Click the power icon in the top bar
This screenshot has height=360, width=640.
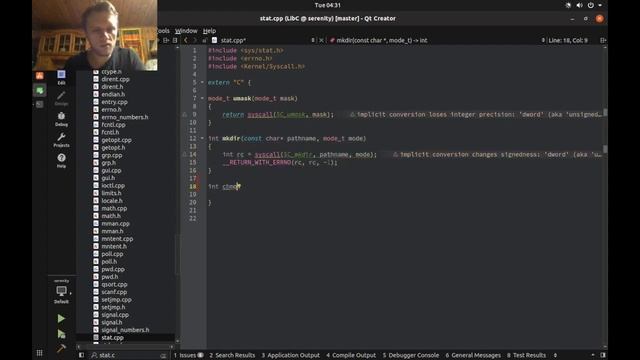coord(591,5)
